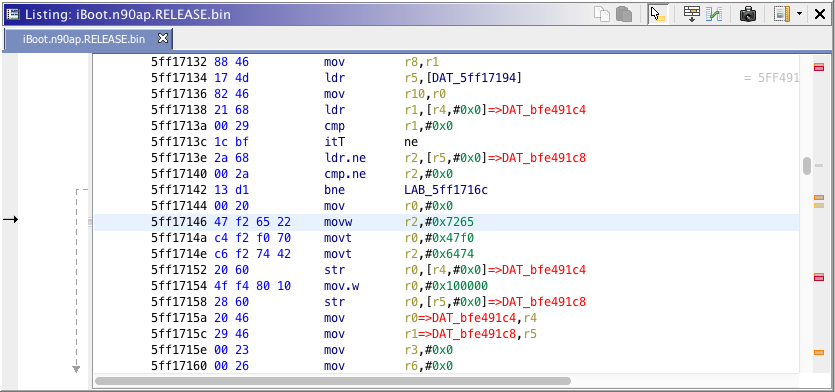The image size is (835, 392).
Task: Click bytes c4 f2 f0 70
Action: pyautogui.click(x=252, y=238)
